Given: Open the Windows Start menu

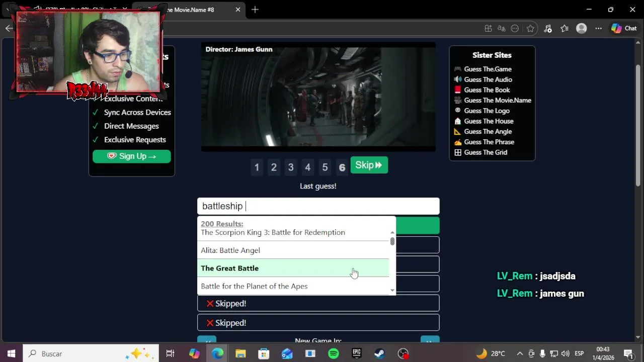Looking at the screenshot, I should (x=11, y=353).
